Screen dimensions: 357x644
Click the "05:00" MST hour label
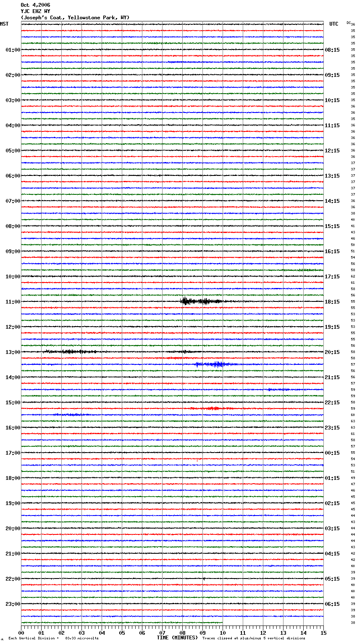click(13, 151)
